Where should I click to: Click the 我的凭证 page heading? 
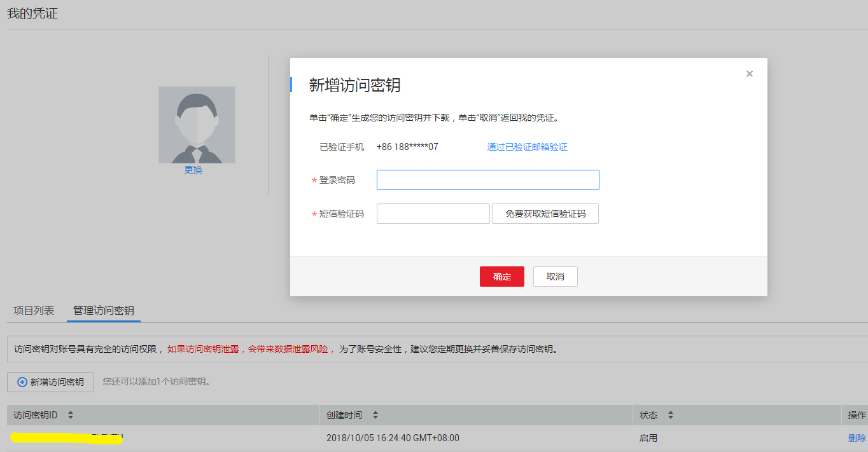pos(32,13)
